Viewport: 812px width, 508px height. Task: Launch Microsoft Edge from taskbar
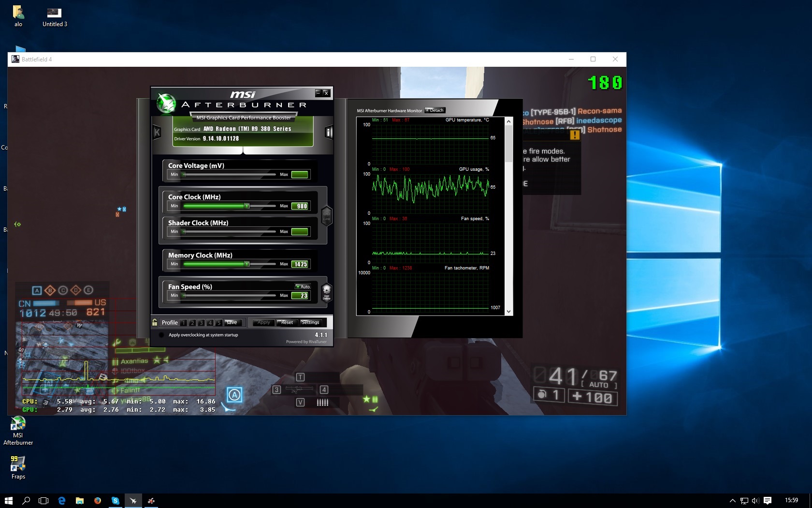coord(61,501)
